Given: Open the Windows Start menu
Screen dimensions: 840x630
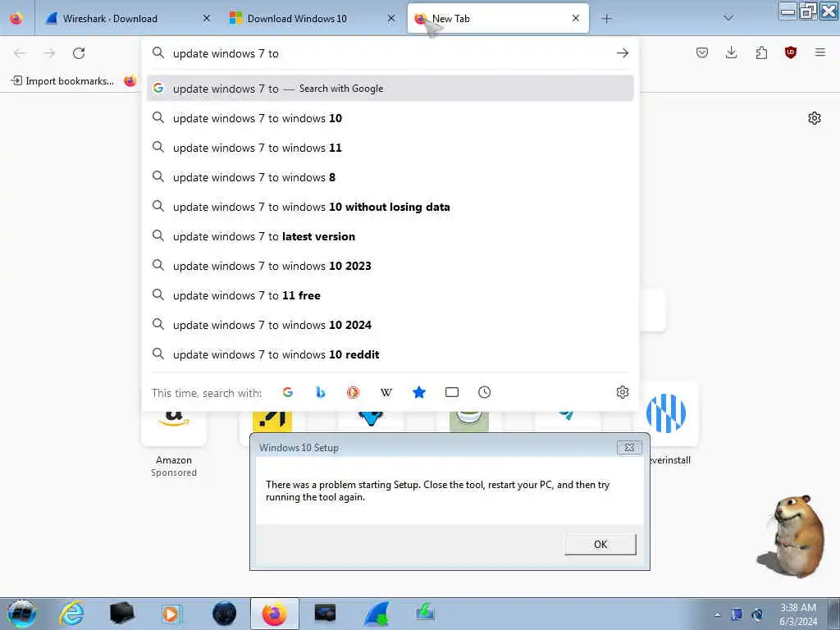Looking at the screenshot, I should (22, 614).
